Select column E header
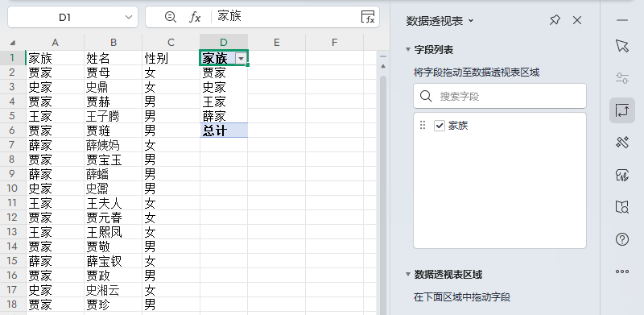This screenshot has width=644, height=315. (x=276, y=43)
